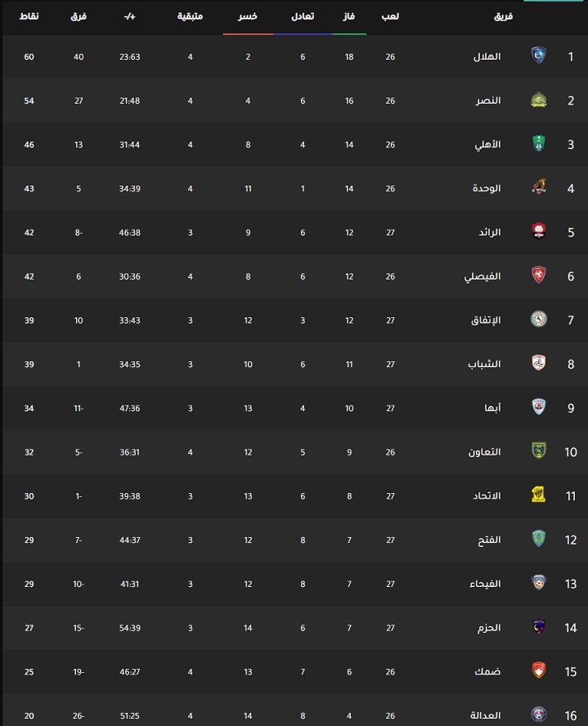
Task: Click the فريق team column header
Action: click(503, 16)
